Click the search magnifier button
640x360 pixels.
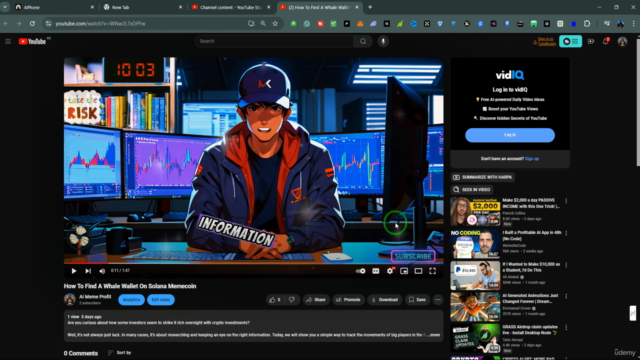[363, 41]
